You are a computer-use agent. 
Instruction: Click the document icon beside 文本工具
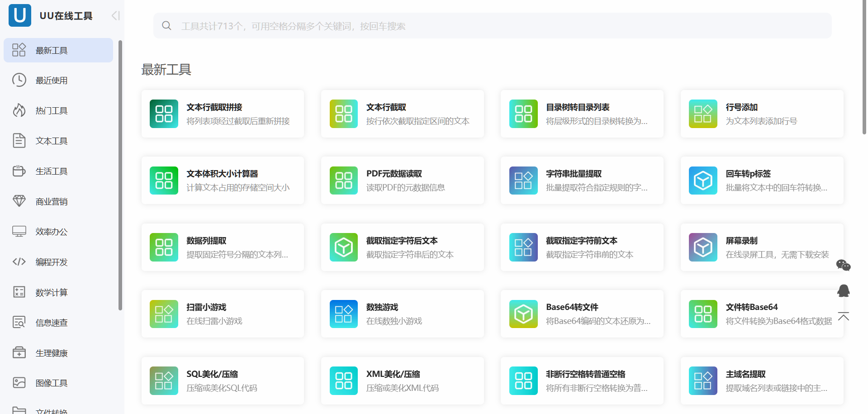pyautogui.click(x=19, y=141)
